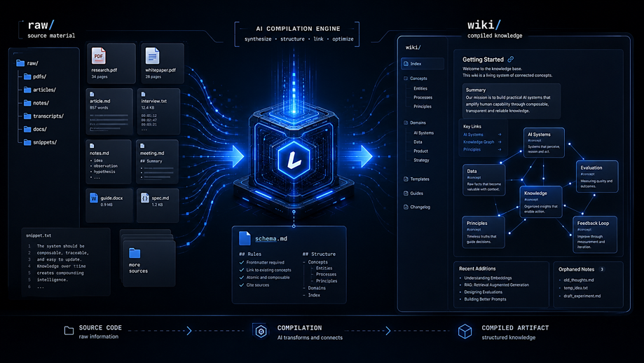The height and width of the screenshot is (363, 644).
Task: Open the more sources folder icon
Action: coord(135,253)
